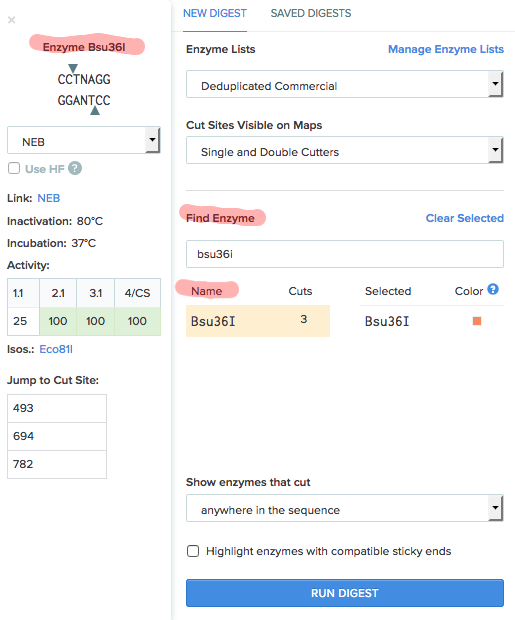Click Clear Selected link

point(465,218)
